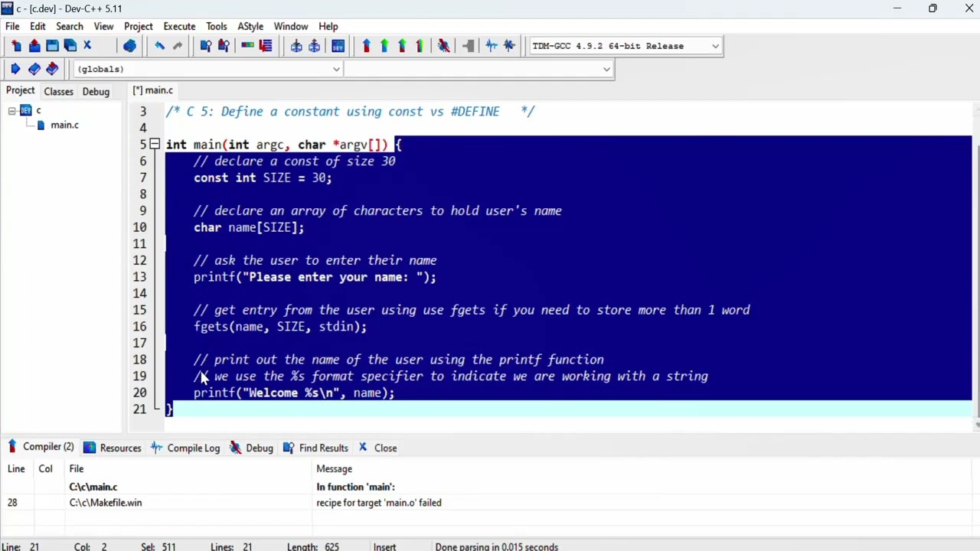
Task: Click the red-green bar search toolbar icon
Action: point(247,46)
